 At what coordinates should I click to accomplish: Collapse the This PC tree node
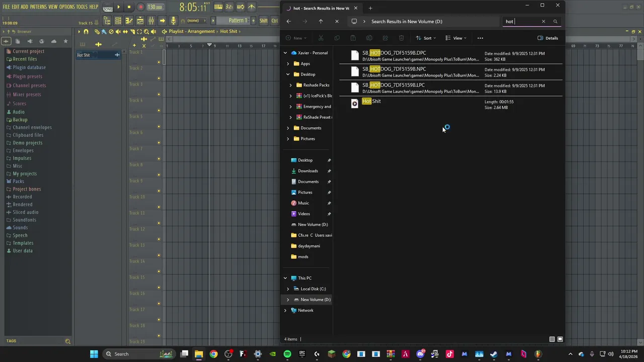285,278
